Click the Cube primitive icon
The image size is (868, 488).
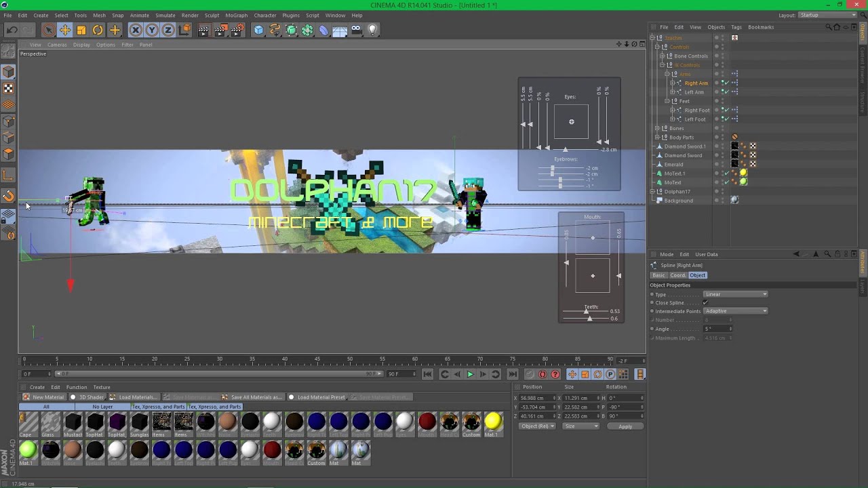click(x=258, y=30)
